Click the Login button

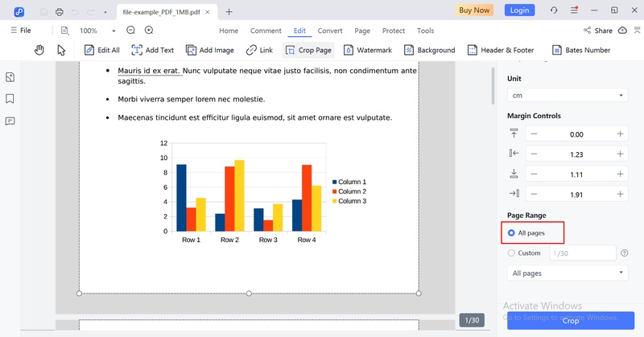coord(519,10)
